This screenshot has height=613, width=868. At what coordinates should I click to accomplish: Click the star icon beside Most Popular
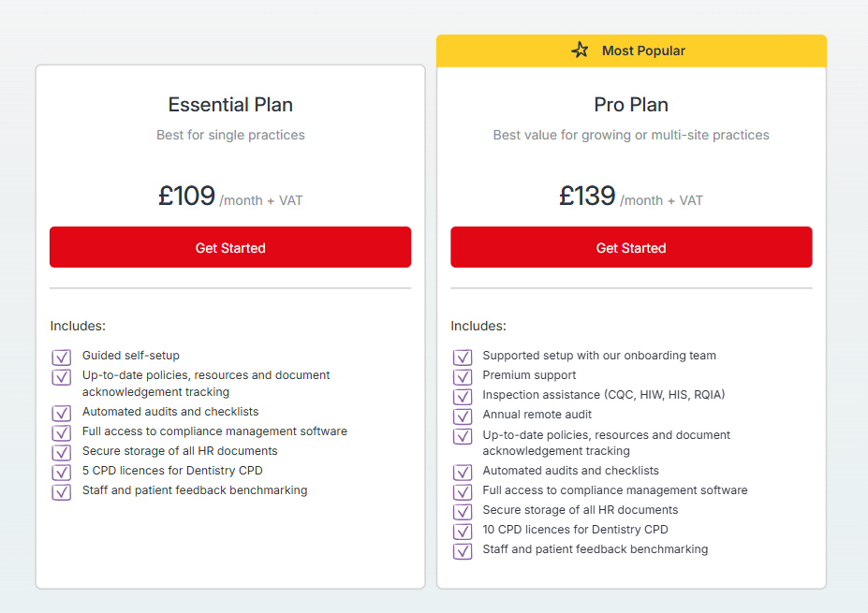pos(580,51)
